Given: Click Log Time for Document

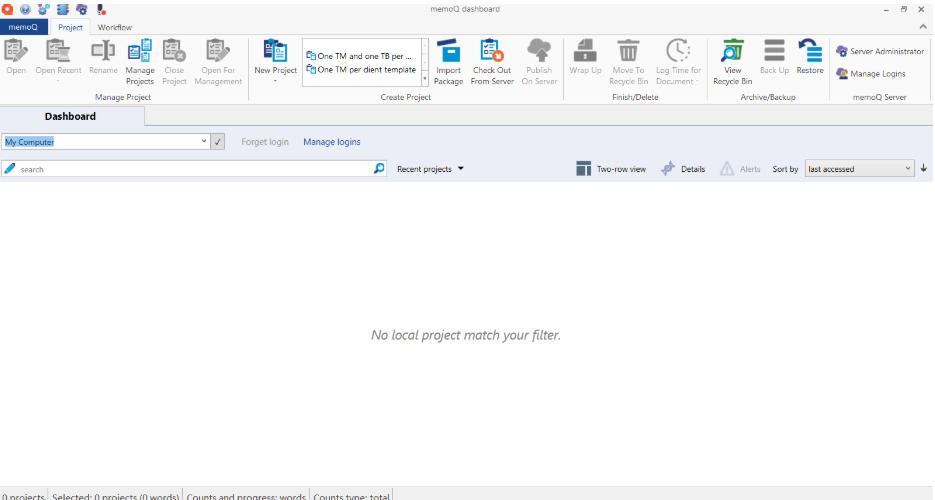Looking at the screenshot, I should [678, 62].
